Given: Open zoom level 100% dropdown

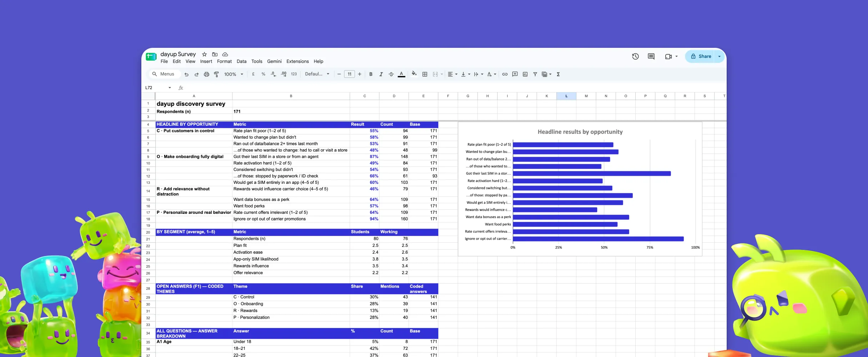Looking at the screenshot, I should 234,74.
